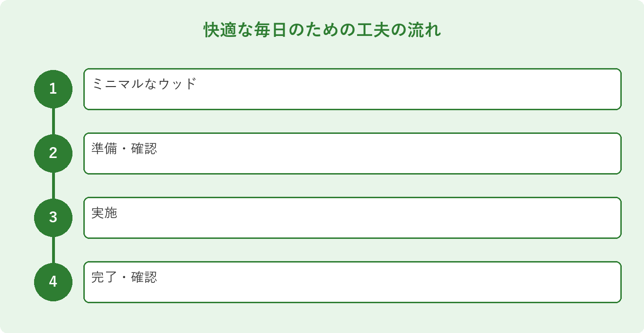Click the connector line between steps 1 and 2
Image resolution: width=644 pixels, height=333 pixels.
(x=53, y=121)
